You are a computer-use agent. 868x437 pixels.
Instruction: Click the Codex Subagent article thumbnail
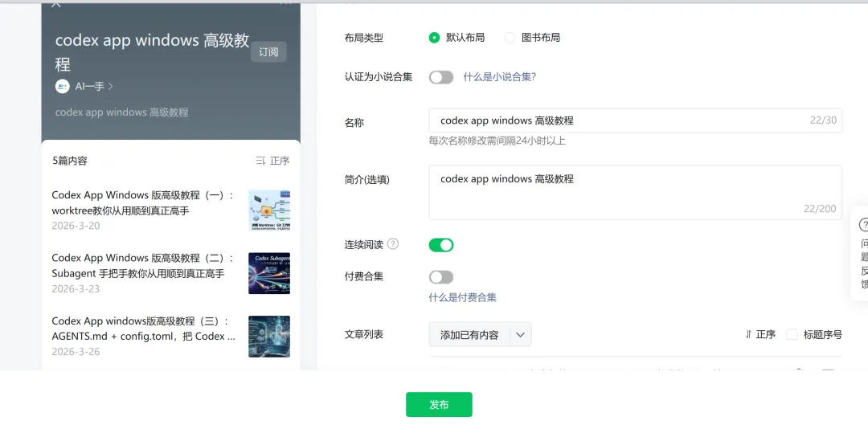click(x=269, y=273)
